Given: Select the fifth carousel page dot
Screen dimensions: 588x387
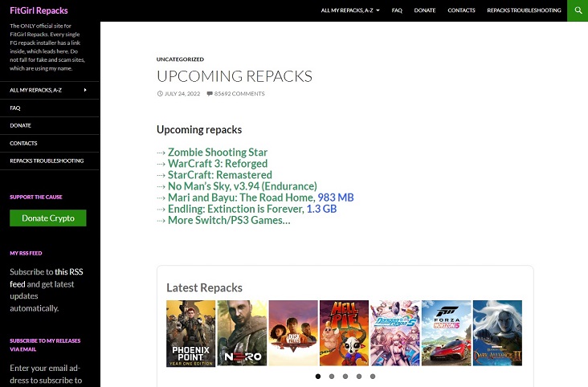Looking at the screenshot, I should [x=373, y=377].
